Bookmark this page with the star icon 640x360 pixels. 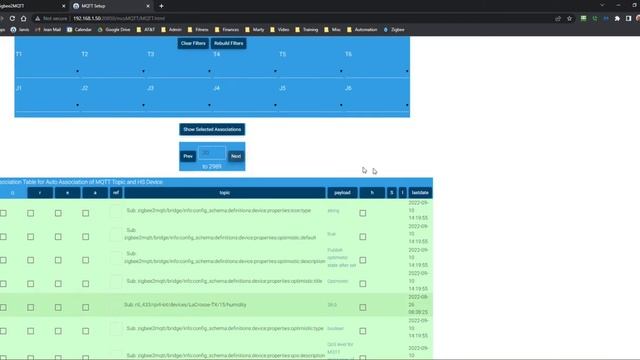pos(569,18)
